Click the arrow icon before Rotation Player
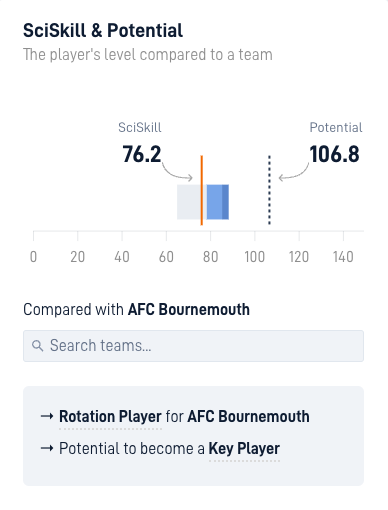This screenshot has height=510, width=388. (47, 416)
